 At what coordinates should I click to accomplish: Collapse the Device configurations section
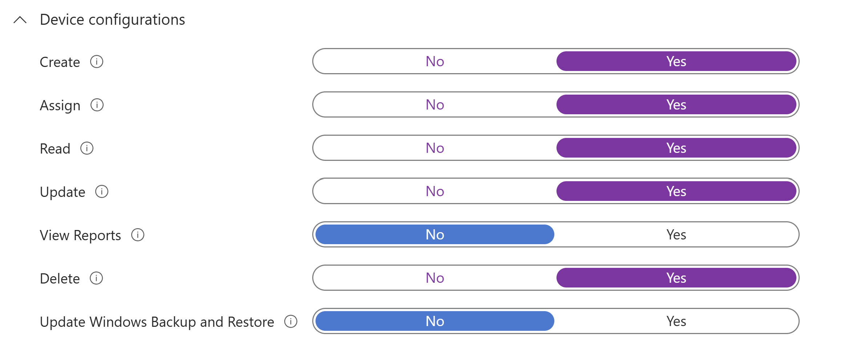[x=20, y=20]
